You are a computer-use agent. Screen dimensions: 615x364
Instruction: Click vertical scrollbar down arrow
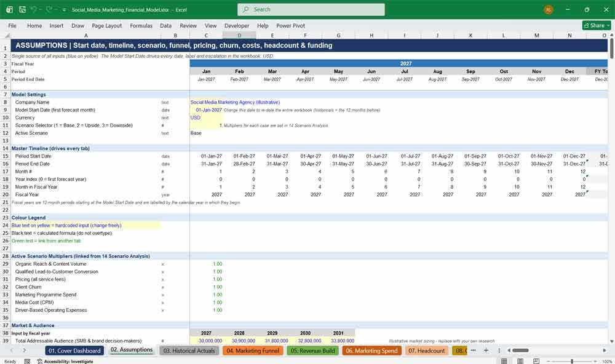611,342
